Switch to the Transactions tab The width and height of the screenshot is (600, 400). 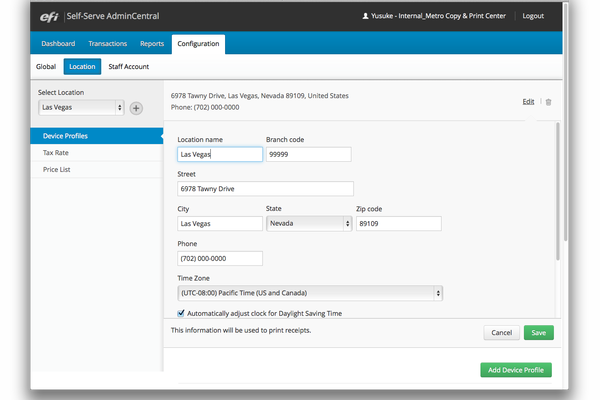click(108, 44)
